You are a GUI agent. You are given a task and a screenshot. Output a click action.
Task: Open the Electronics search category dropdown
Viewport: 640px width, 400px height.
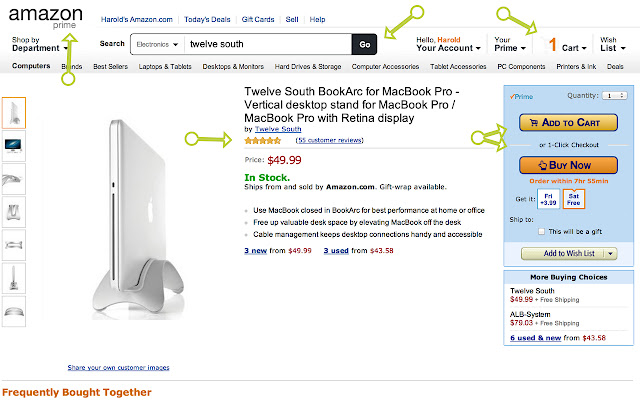point(158,45)
